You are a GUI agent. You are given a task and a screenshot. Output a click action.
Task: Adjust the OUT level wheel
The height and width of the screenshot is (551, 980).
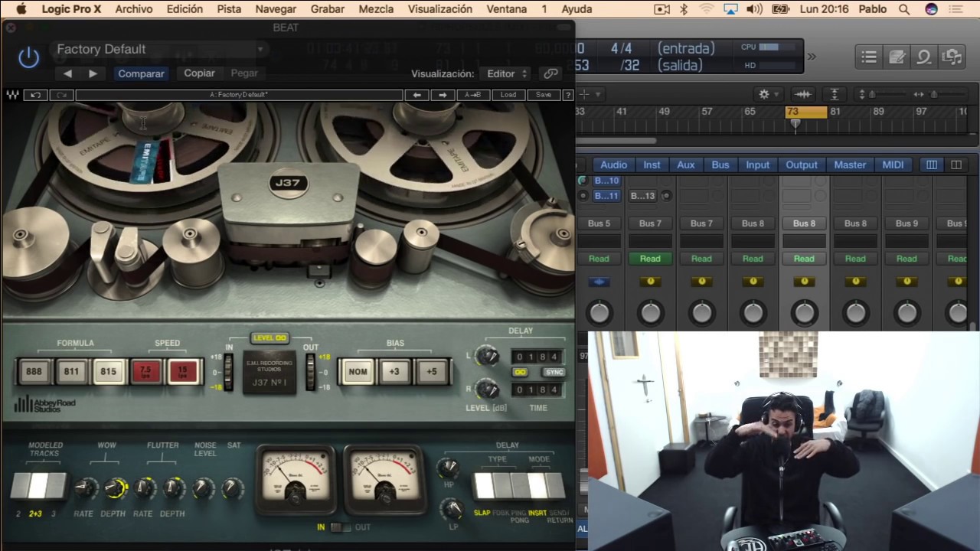coord(309,373)
